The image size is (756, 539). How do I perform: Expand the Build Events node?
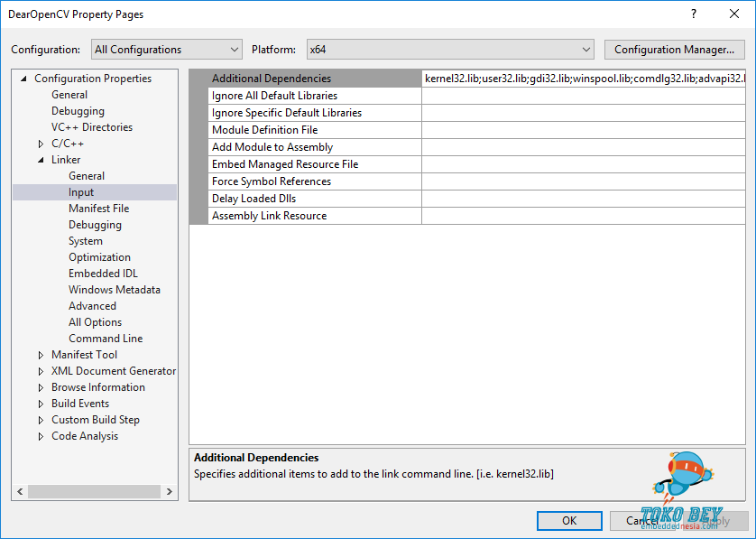41,404
